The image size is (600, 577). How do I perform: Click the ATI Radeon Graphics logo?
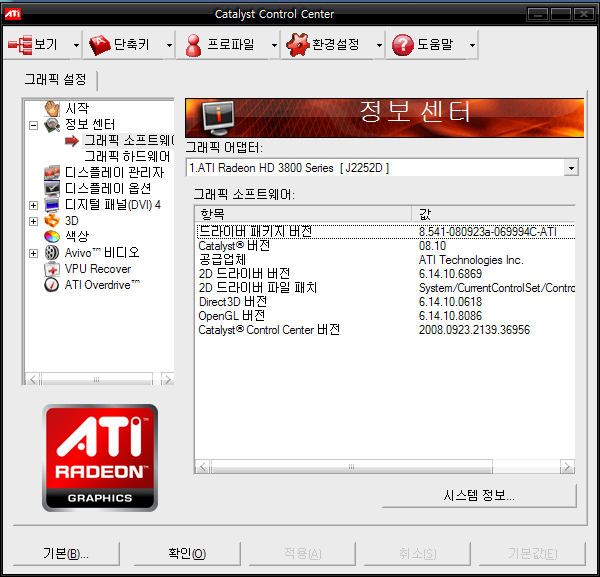(x=100, y=458)
